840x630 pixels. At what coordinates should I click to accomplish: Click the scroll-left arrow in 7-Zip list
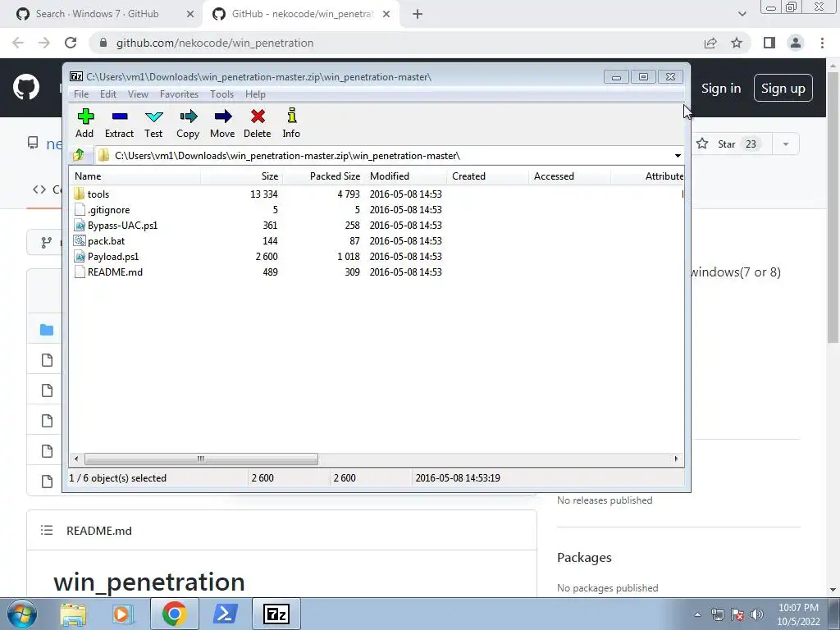coord(76,459)
